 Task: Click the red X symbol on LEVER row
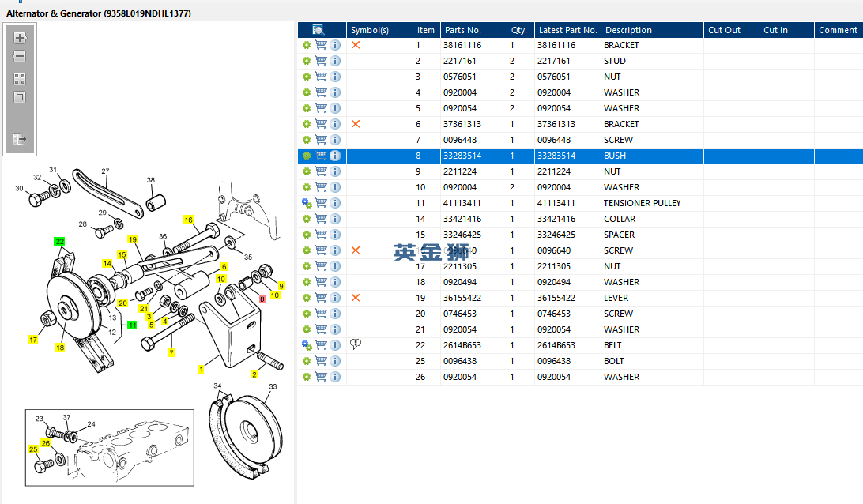pyautogui.click(x=356, y=298)
